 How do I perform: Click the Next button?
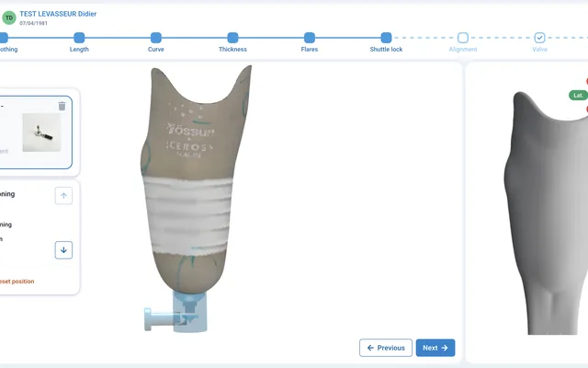point(435,348)
